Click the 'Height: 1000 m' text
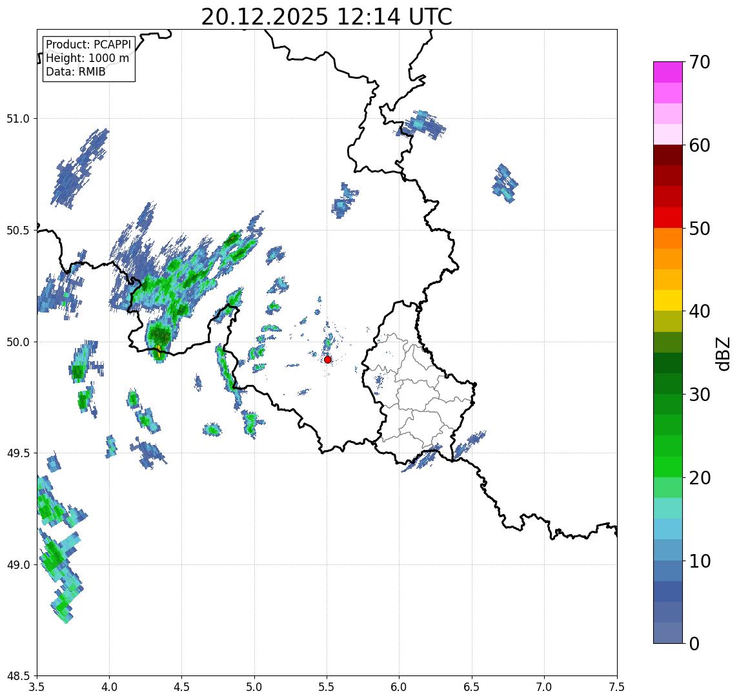 tap(87, 58)
